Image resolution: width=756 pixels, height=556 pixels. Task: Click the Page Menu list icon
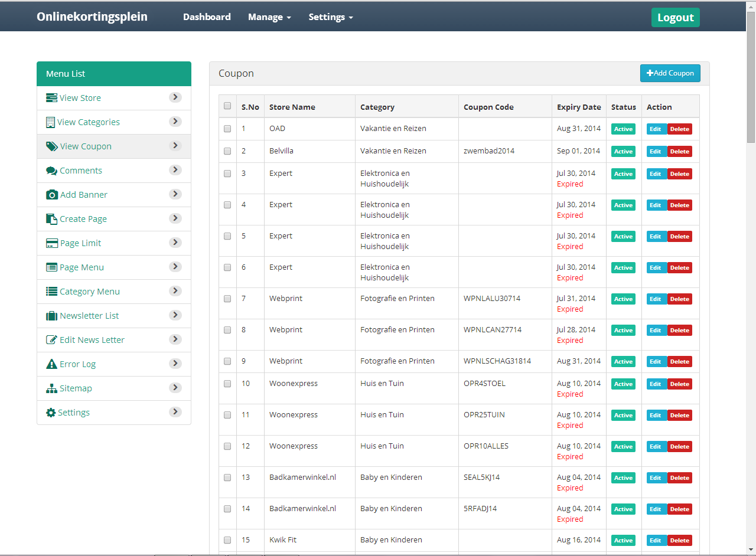[x=51, y=267]
